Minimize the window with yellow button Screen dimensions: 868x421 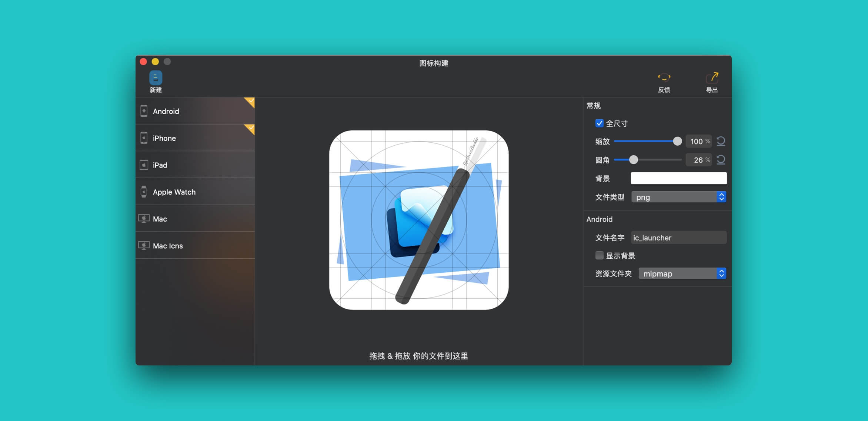155,62
